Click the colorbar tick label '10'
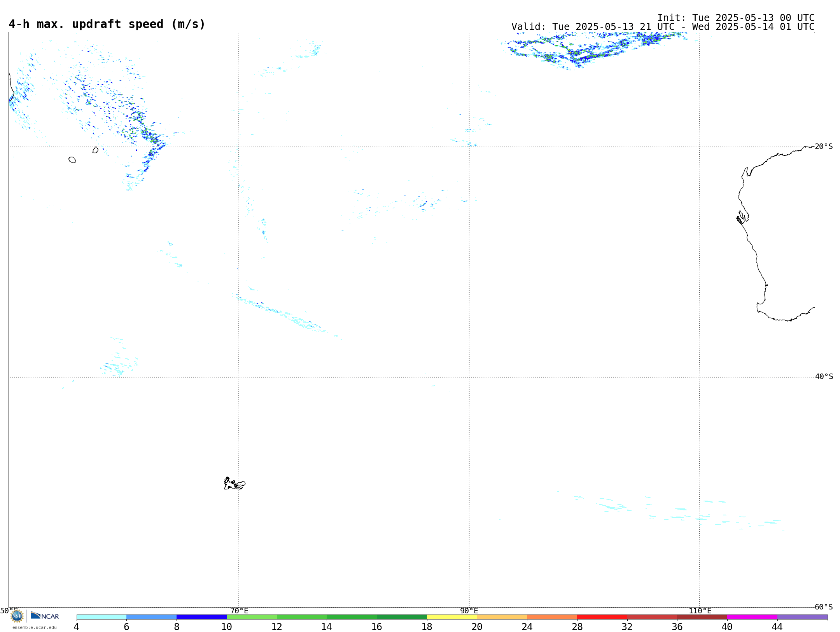The height and width of the screenshot is (632, 840). 227,627
